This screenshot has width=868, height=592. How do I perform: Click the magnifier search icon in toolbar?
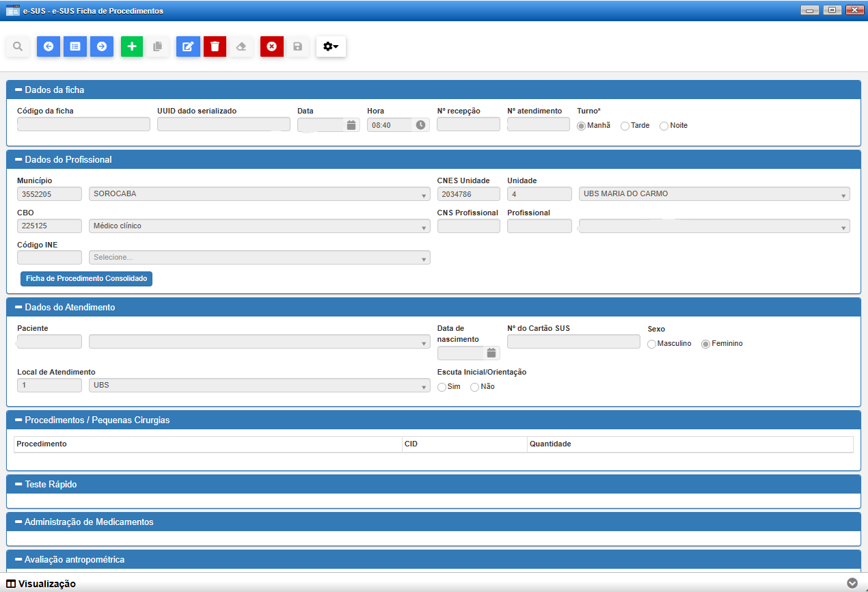[18, 46]
